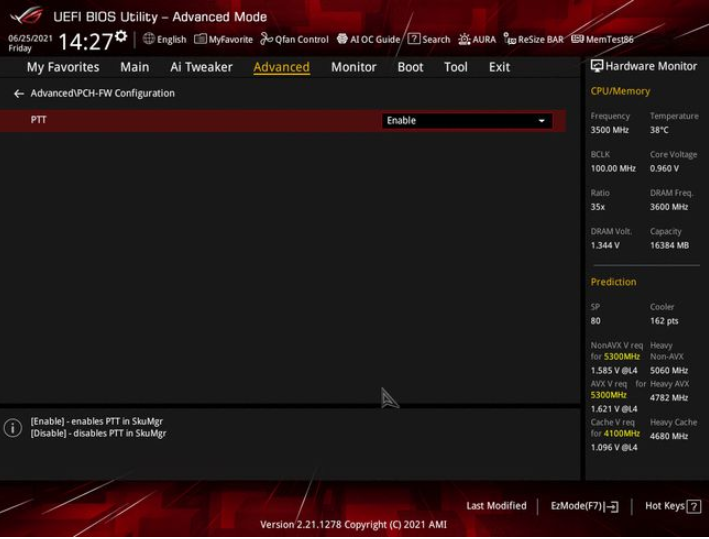Launch Qfan Control
The image size is (709, 539).
coord(294,39)
